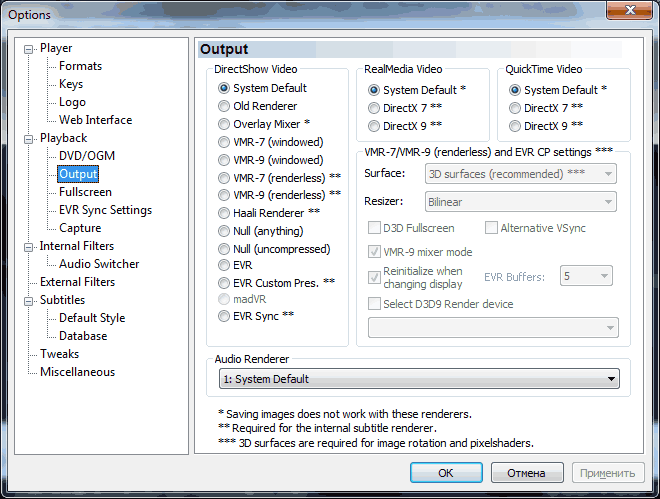Pick DirectX 9 under RealMedia Video

[374, 126]
